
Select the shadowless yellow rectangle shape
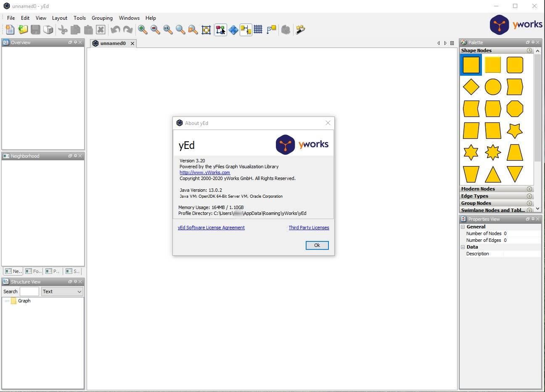pyautogui.click(x=493, y=65)
